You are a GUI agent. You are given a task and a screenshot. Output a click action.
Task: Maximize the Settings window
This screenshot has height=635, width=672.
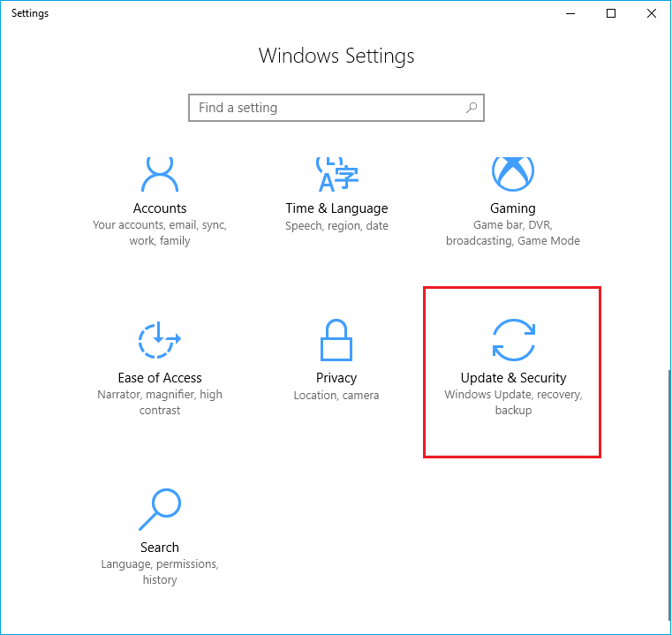611,13
